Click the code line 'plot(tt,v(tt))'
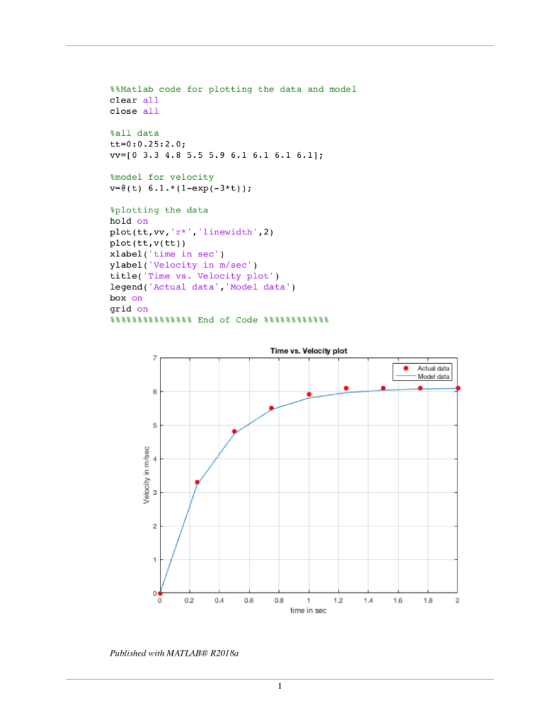 point(148,243)
